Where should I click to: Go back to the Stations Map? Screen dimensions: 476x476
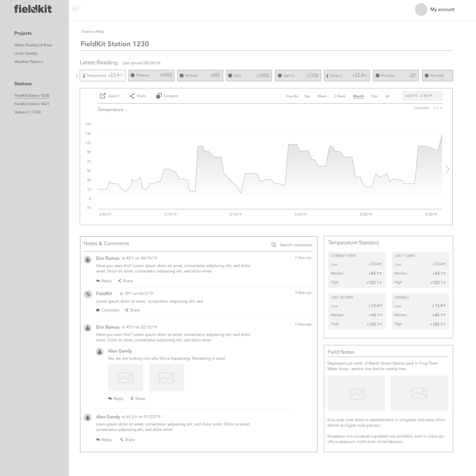[92, 32]
